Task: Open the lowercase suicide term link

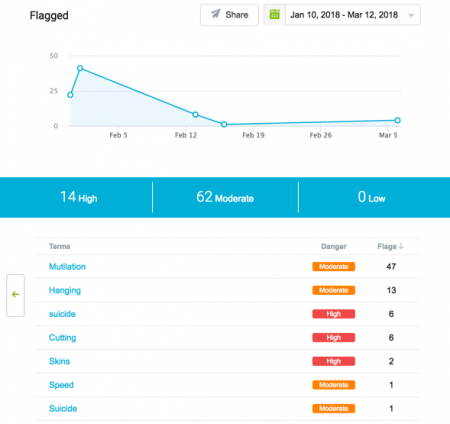Action: coord(62,314)
